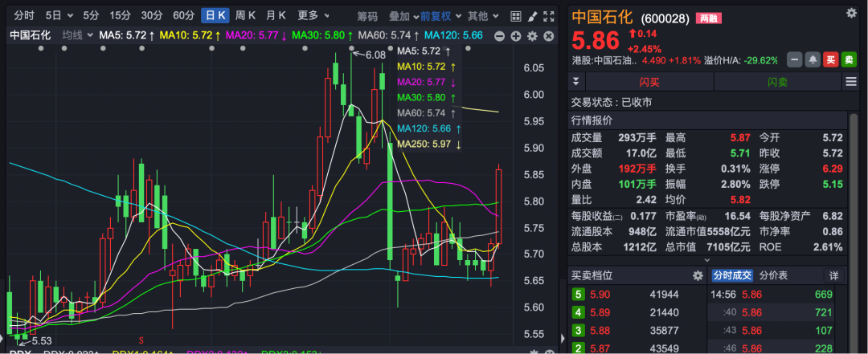
Task: Click the 5.53 low price label on the chart
Action: point(42,340)
